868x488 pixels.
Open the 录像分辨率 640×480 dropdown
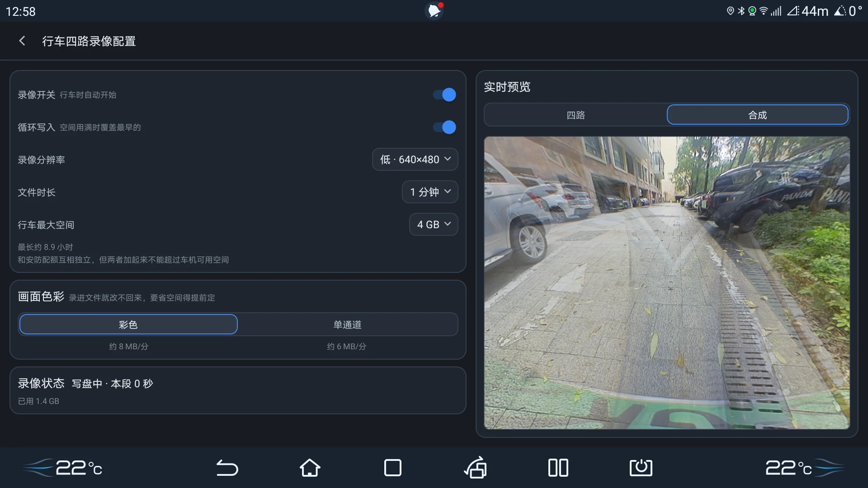click(x=415, y=160)
